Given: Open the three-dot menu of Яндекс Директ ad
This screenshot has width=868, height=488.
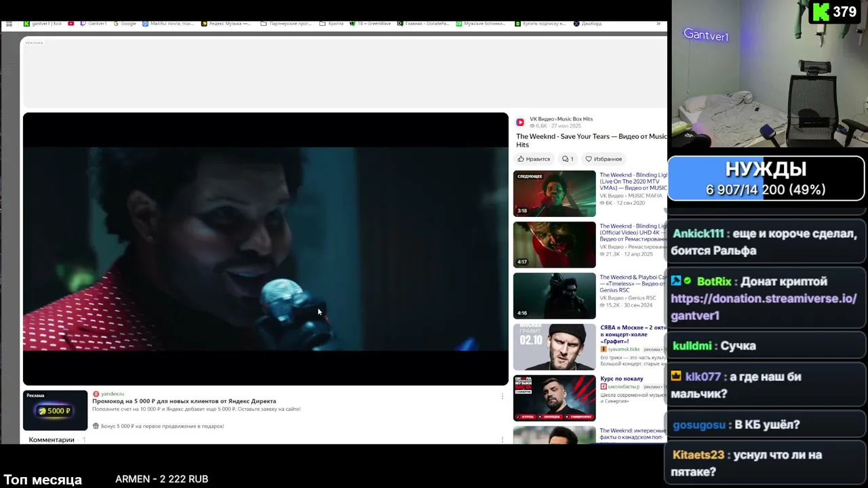Looking at the screenshot, I should point(502,396).
